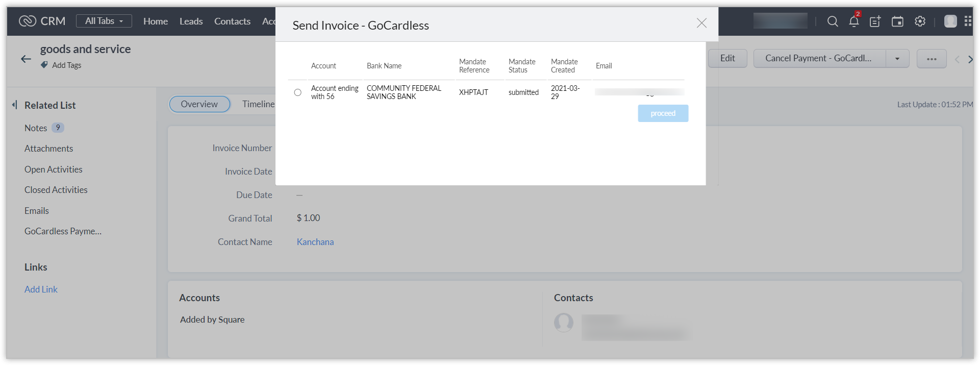The height and width of the screenshot is (365, 980).
Task: Click the Add Link link
Action: click(41, 289)
